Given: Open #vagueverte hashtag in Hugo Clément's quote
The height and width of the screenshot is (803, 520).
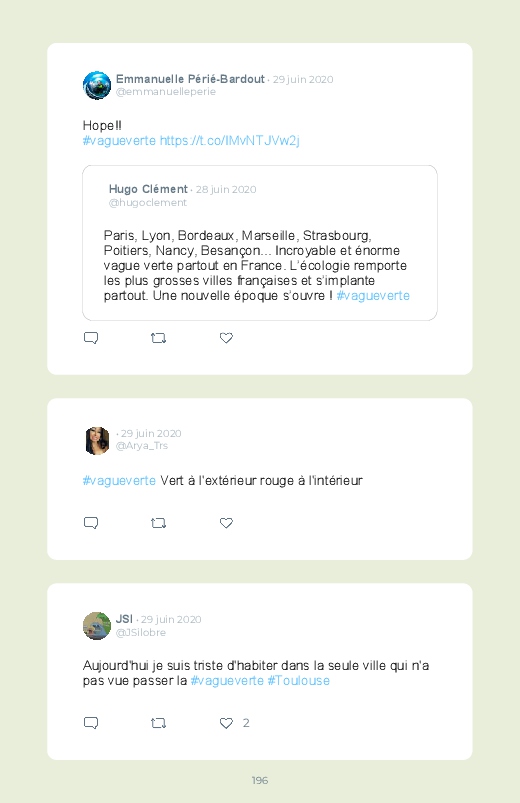Looking at the screenshot, I should click(373, 295).
